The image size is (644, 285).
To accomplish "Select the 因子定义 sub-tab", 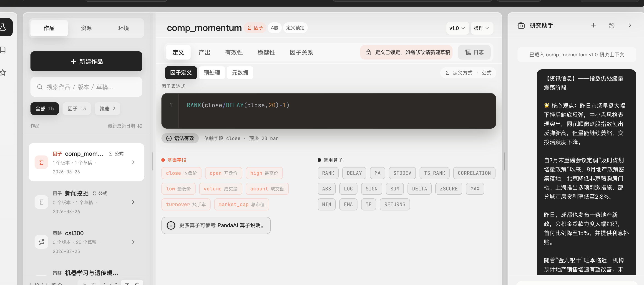I will tap(181, 73).
